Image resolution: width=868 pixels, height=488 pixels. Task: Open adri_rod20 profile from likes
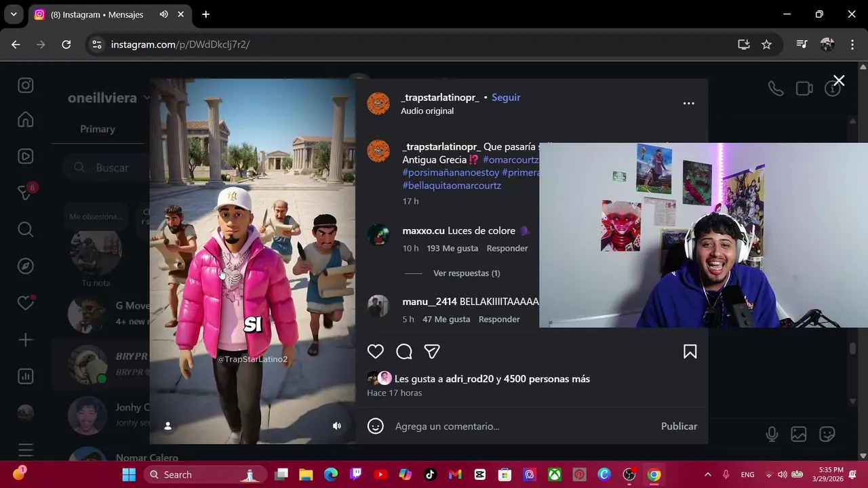click(x=469, y=379)
